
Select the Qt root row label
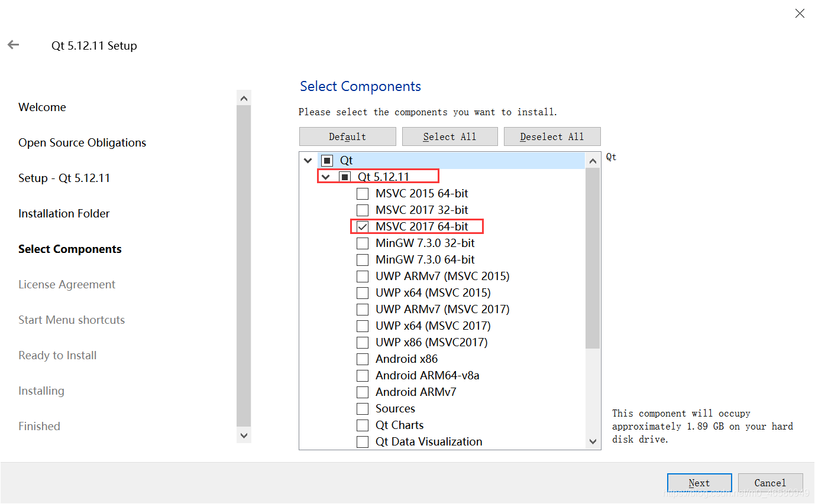click(346, 161)
